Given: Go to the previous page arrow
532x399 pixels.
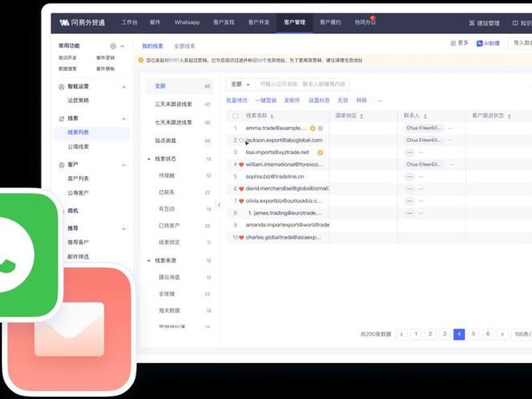Looking at the screenshot, I should point(402,334).
